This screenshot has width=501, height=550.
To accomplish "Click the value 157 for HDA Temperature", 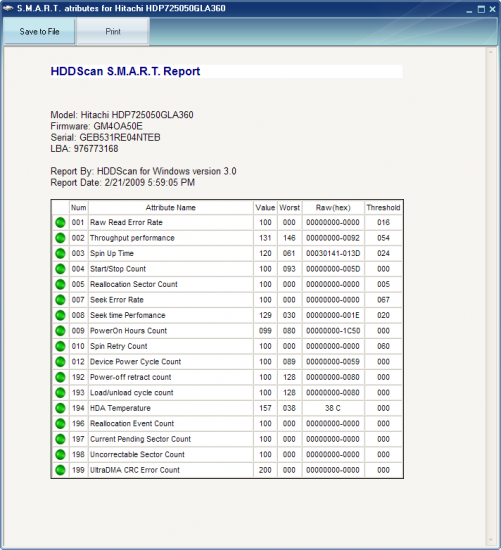I will 265,408.
